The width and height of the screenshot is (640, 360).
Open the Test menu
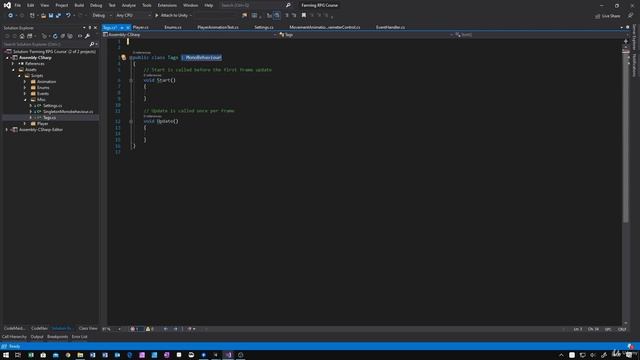(x=112, y=5)
